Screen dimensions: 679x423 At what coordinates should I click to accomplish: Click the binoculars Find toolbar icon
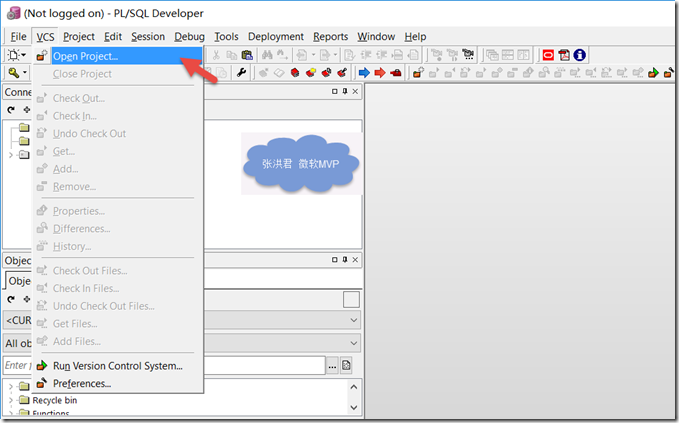(267, 55)
